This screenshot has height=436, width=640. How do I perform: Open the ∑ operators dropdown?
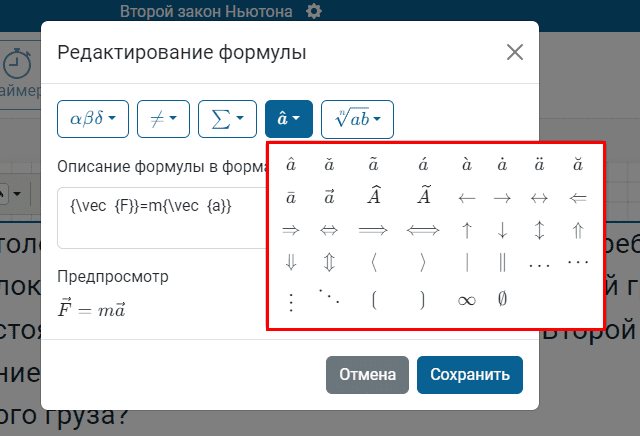pos(227,119)
